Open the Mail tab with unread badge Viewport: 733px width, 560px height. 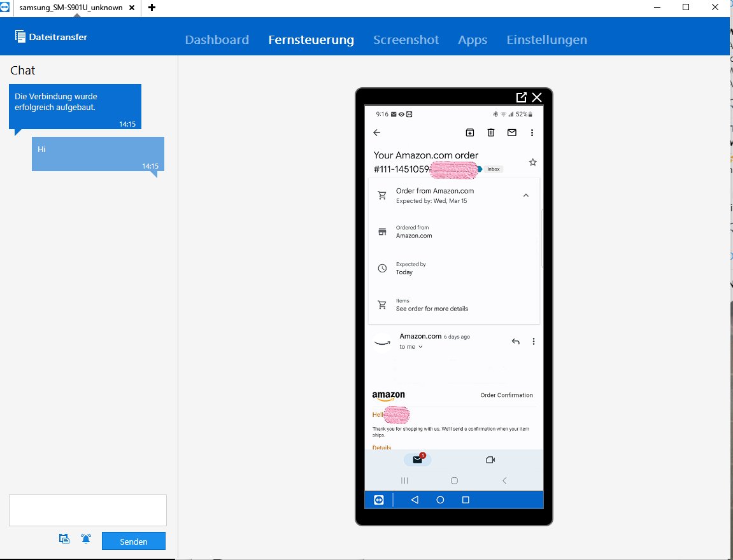pos(418,459)
